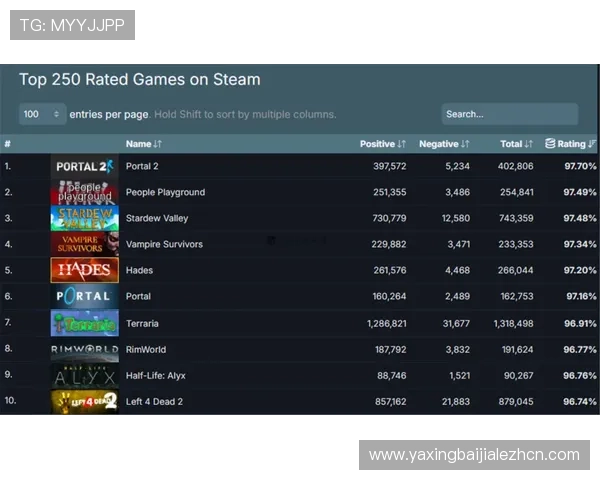Open the People Playground thumbnail image
Screen dimensions: 600x480
tap(85, 192)
